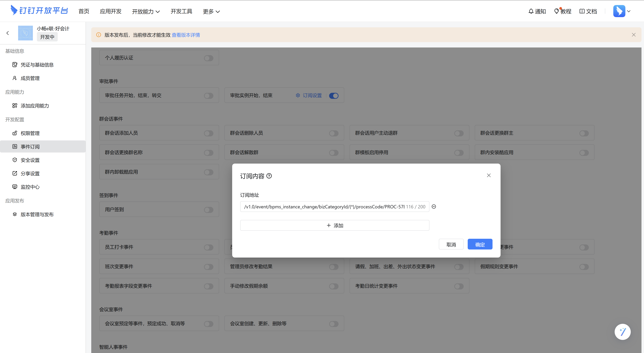Toggle 用户签到 switch

pos(209,210)
